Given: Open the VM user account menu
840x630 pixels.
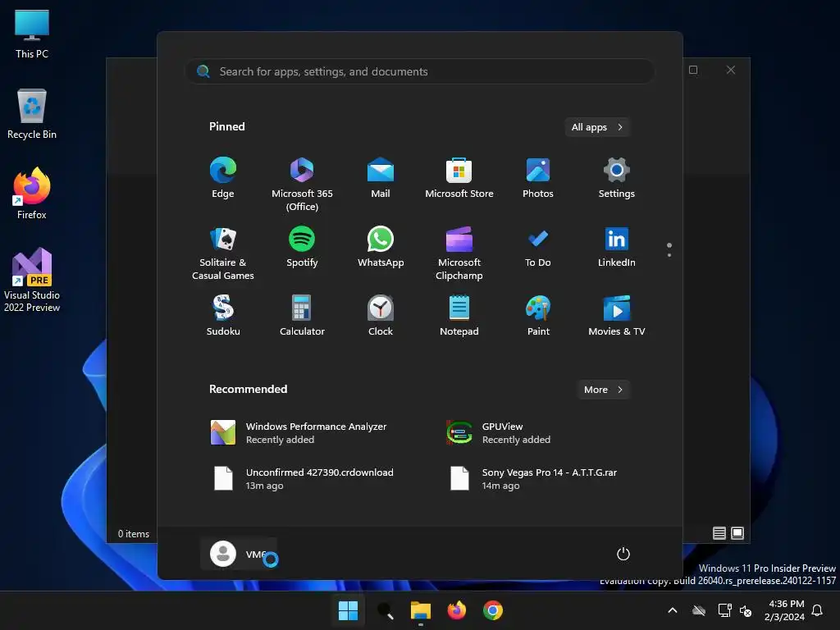Looking at the screenshot, I should [239, 554].
